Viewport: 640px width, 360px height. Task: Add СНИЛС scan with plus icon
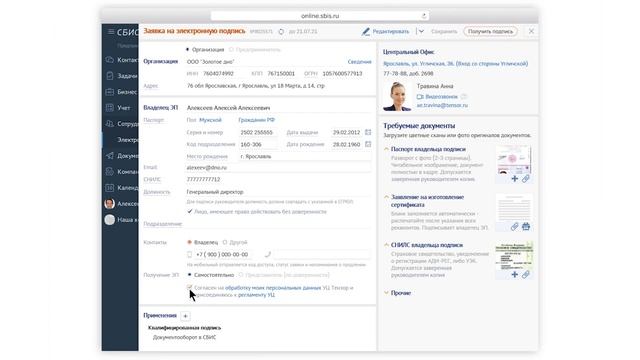515,275
